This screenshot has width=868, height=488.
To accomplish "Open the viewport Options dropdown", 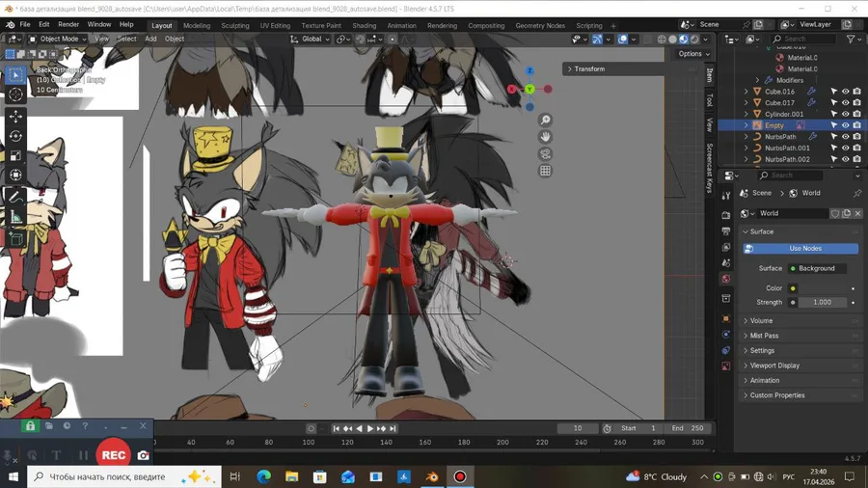I will coord(693,54).
